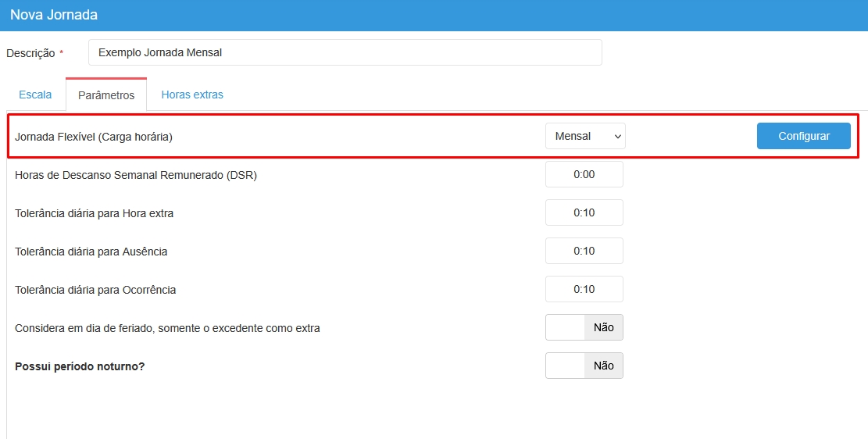Enable the Possui período noturno switch
Viewport: 868px width, 439px height.
point(584,366)
